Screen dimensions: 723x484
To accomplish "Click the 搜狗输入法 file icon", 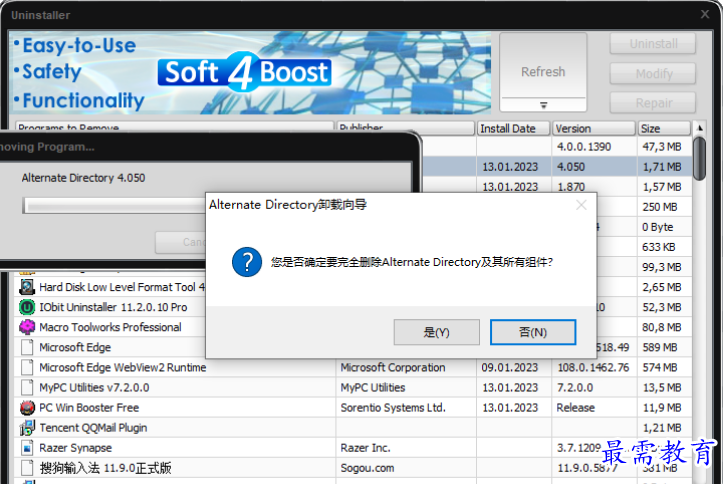I will [27, 468].
